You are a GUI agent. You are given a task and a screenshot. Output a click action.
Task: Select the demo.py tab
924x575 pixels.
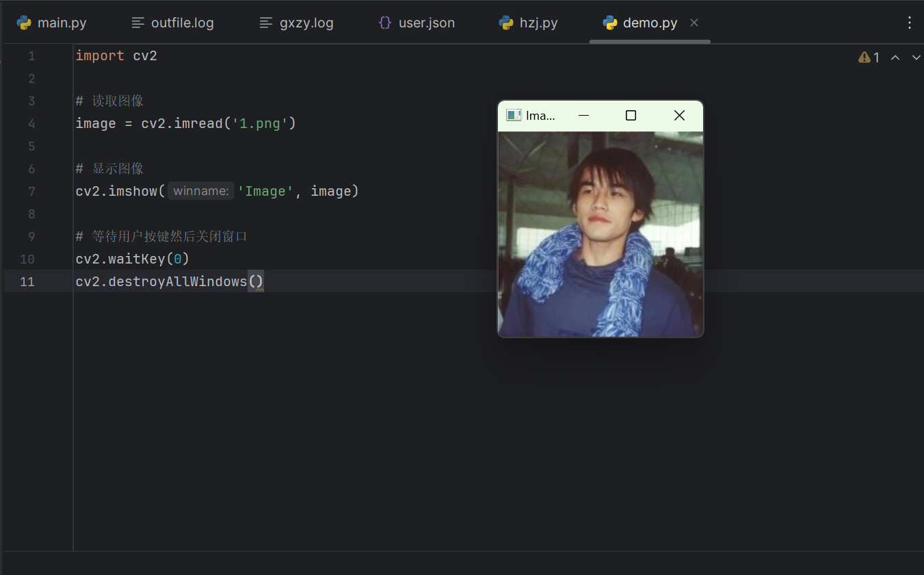pyautogui.click(x=650, y=23)
